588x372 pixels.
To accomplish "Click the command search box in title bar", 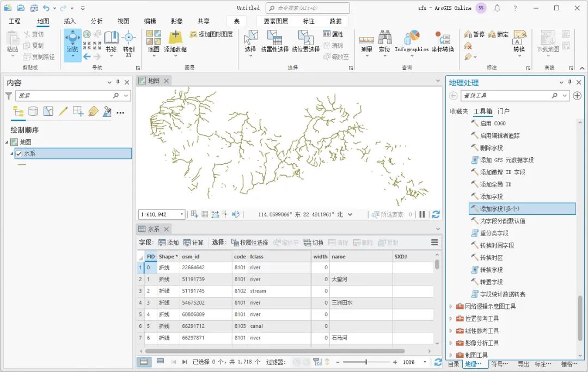I will (x=308, y=8).
